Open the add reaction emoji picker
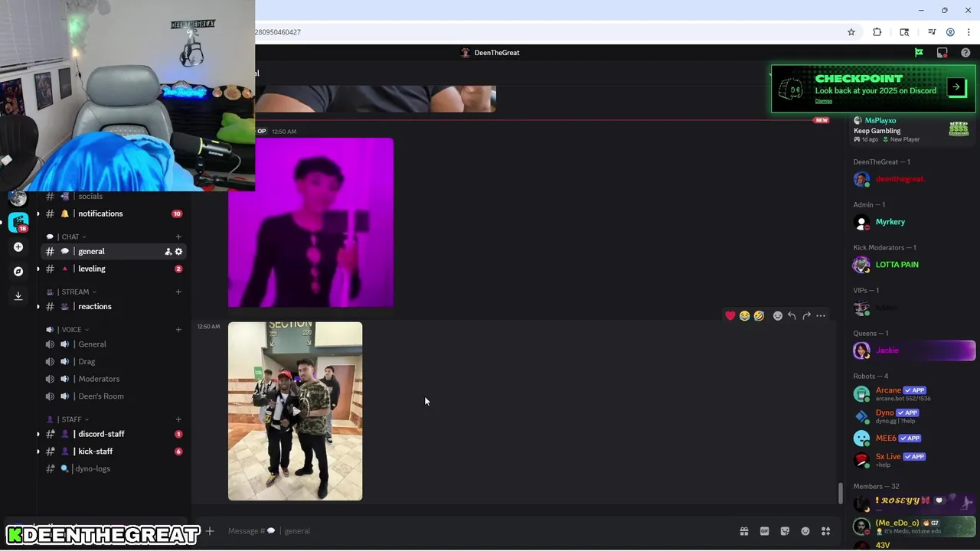980x551 pixels. pos(778,315)
